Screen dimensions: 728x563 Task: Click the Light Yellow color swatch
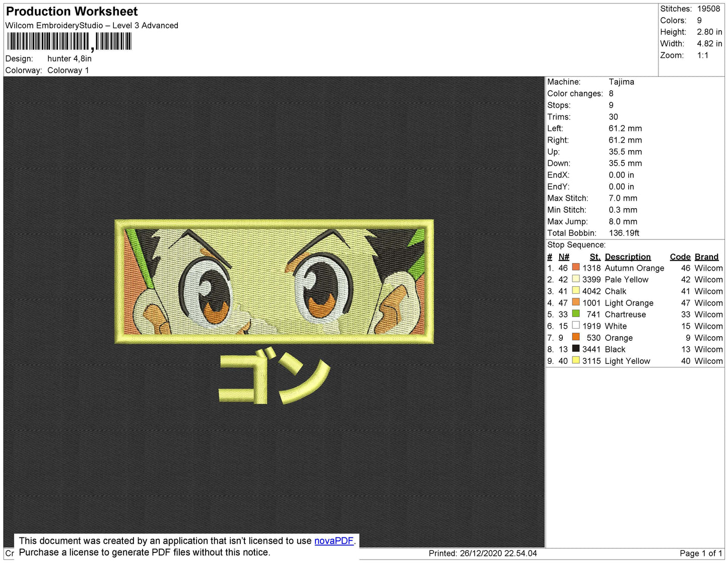[x=576, y=360]
